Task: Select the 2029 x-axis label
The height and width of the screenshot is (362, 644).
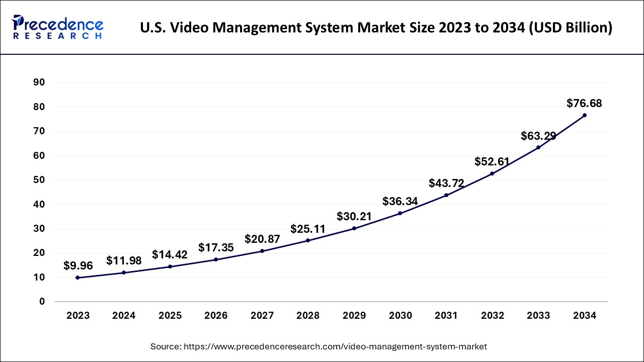Action: tap(354, 316)
